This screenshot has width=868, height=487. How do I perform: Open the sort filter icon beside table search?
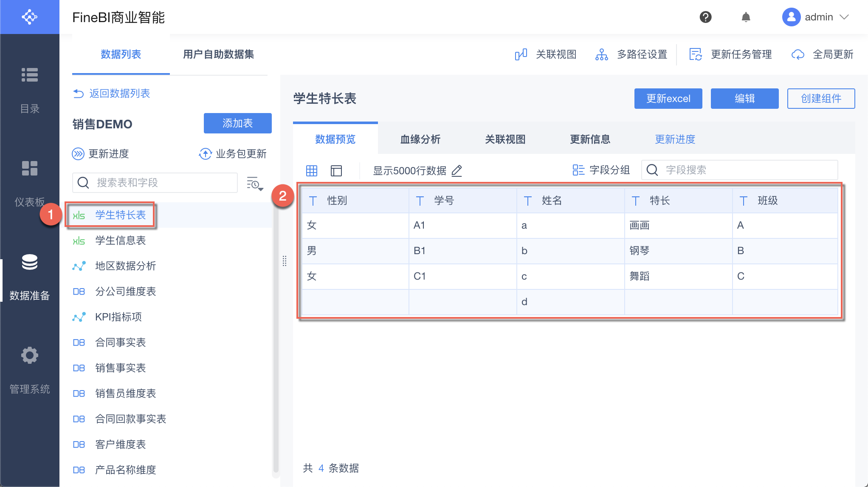coord(255,183)
